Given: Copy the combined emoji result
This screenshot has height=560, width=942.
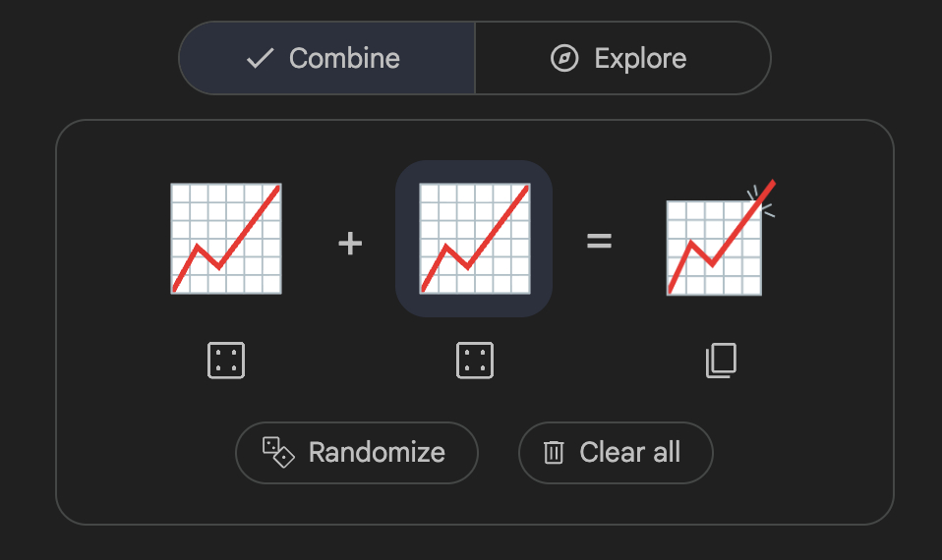Looking at the screenshot, I should [721, 361].
